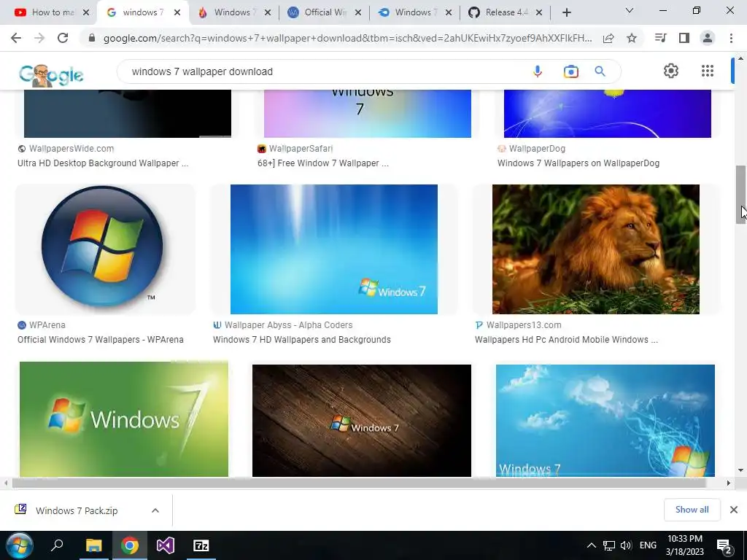The image size is (747, 560).
Task: Click the padlock site info icon
Action: pyautogui.click(x=92, y=38)
